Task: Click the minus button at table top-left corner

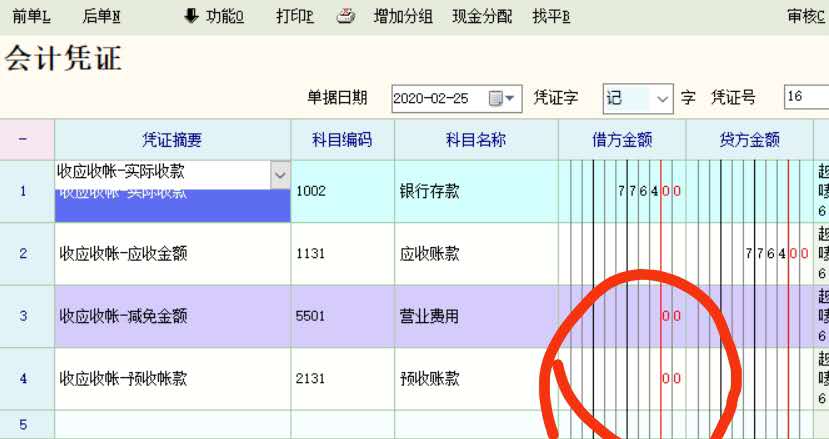Action: (23, 140)
